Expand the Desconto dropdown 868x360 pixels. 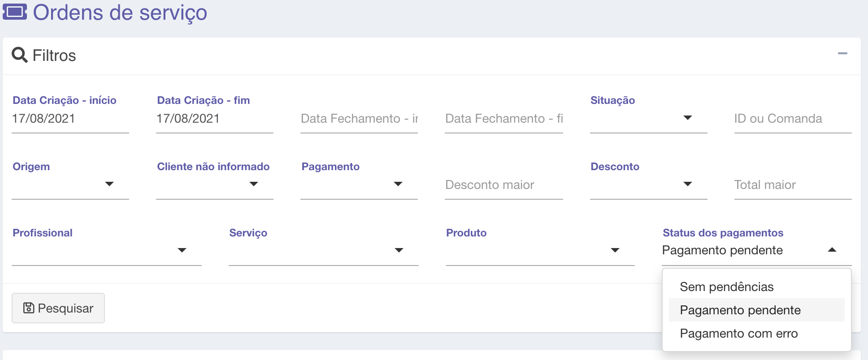[x=648, y=184]
